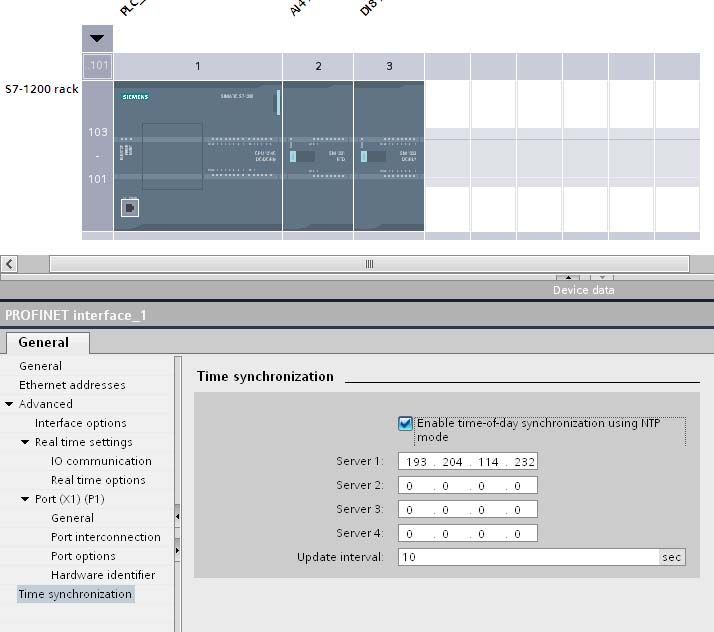Click the Update interval input field
This screenshot has width=714, height=632.
click(x=528, y=557)
